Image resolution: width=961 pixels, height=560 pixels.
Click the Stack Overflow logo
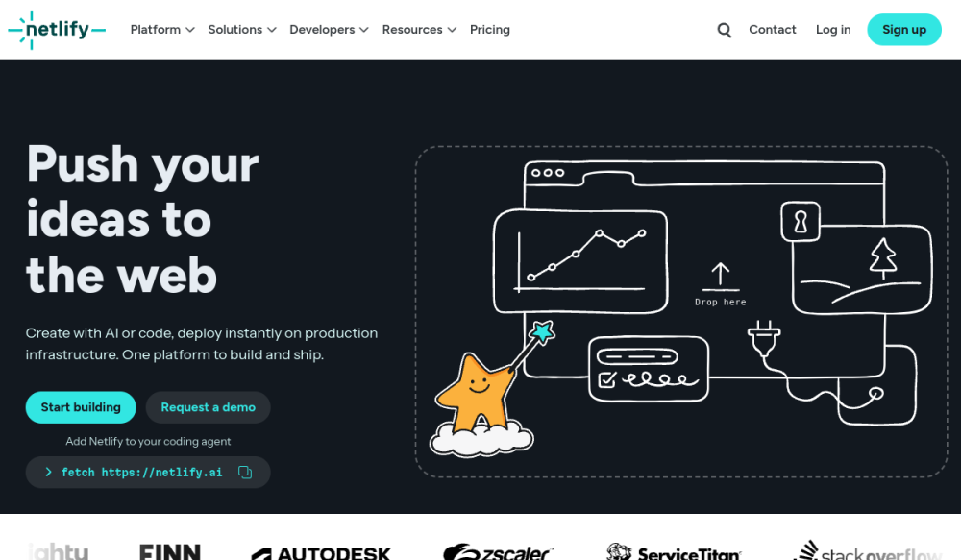pyautogui.click(x=867, y=550)
